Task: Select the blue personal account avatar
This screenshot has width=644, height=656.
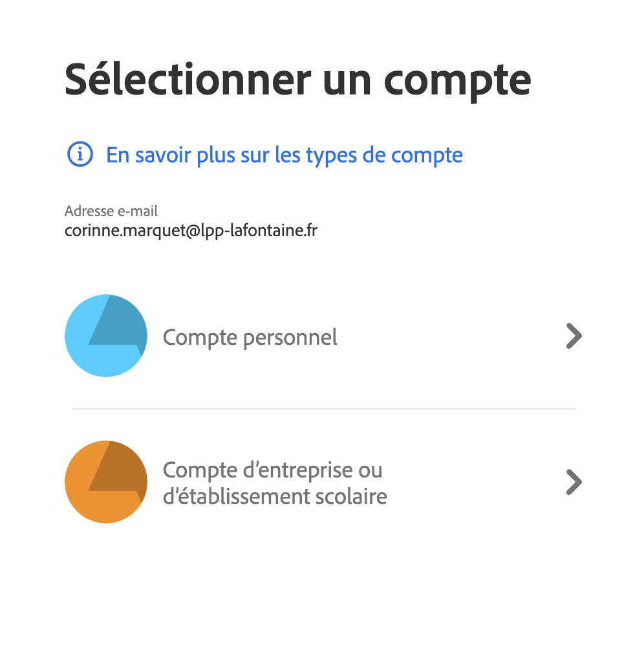Action: [106, 336]
